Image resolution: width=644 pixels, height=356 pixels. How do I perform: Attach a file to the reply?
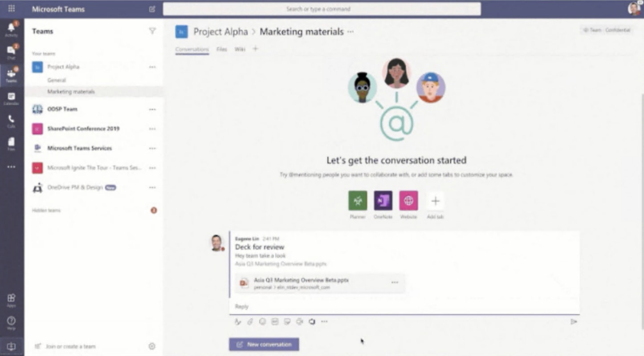pos(249,321)
